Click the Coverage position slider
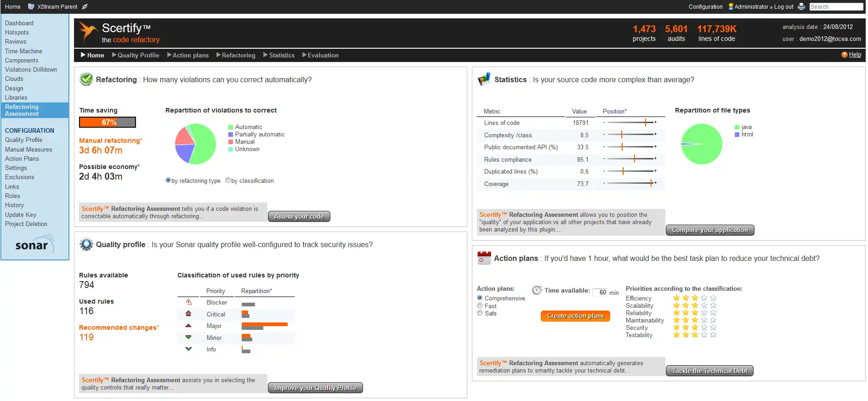868x401 pixels. (630, 183)
